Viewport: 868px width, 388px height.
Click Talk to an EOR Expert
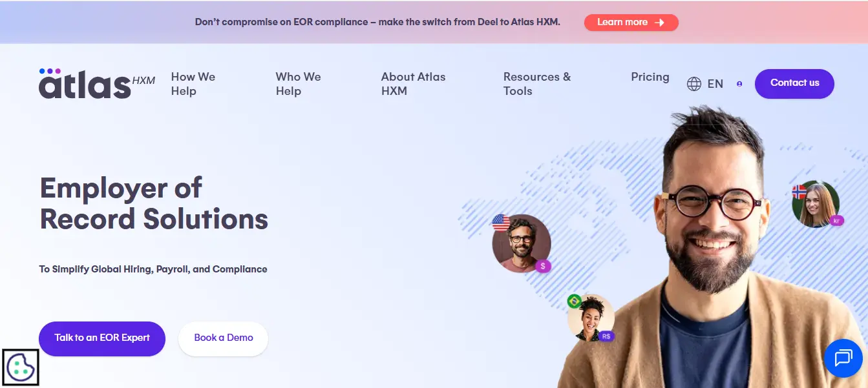[x=101, y=338]
